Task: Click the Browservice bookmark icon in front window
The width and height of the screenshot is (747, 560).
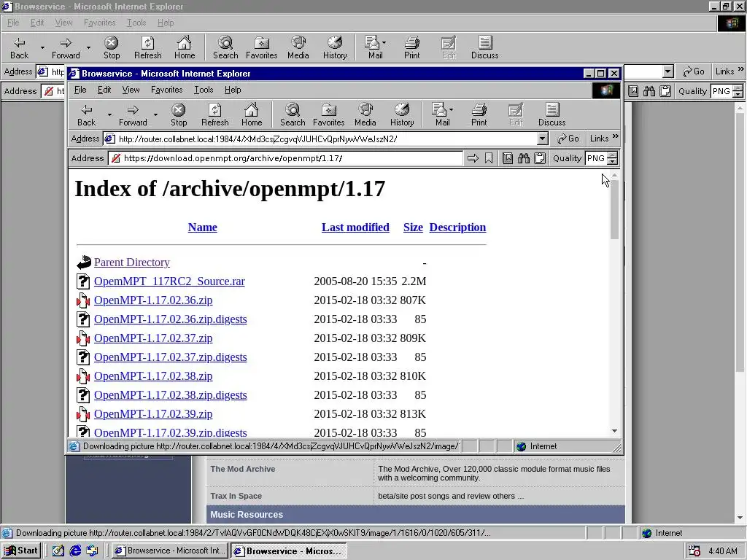Action: (x=489, y=158)
